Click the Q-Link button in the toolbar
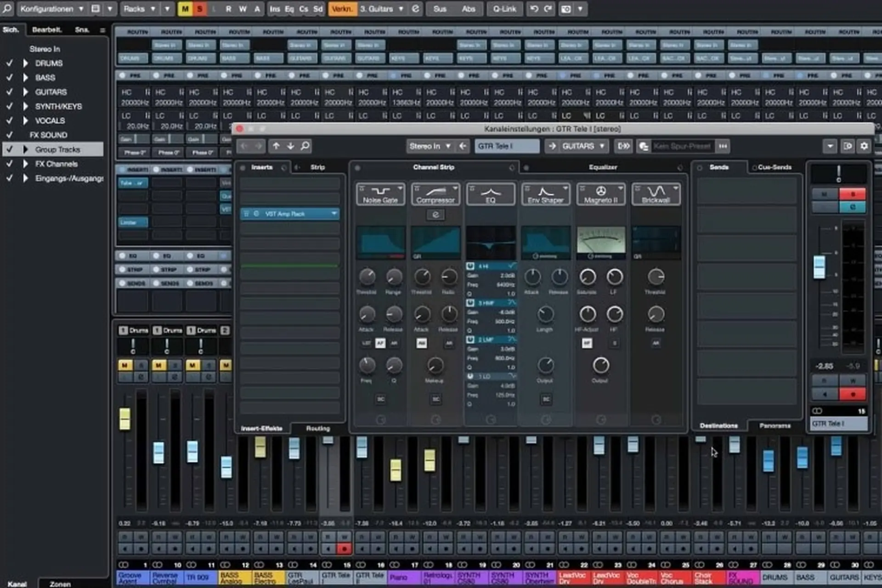This screenshot has height=588, width=882. click(x=504, y=9)
